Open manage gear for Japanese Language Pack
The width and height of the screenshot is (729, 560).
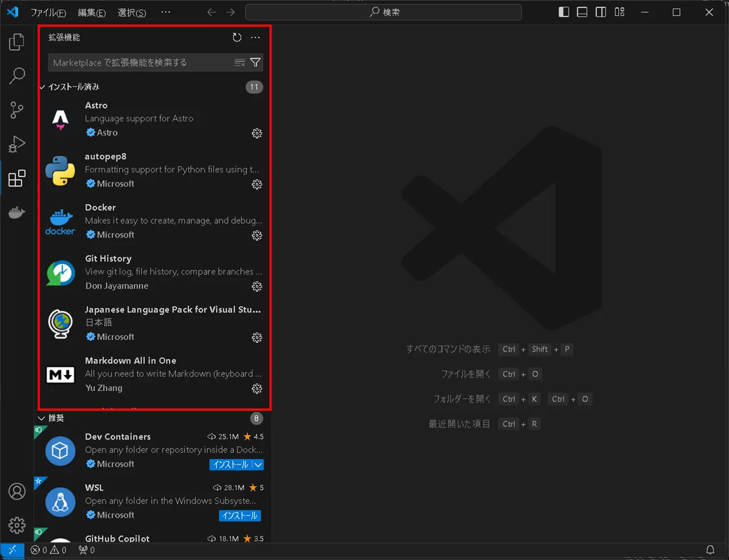point(257,337)
